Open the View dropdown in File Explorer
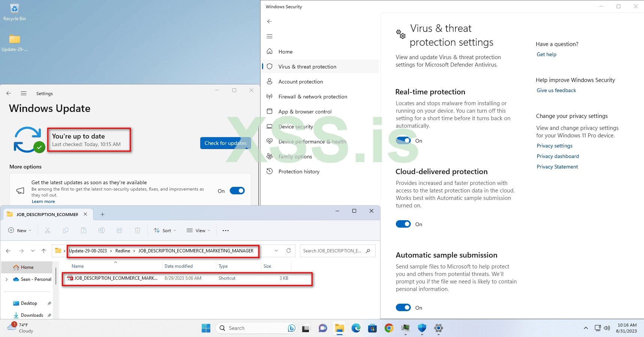This screenshot has width=644, height=337. click(198, 230)
